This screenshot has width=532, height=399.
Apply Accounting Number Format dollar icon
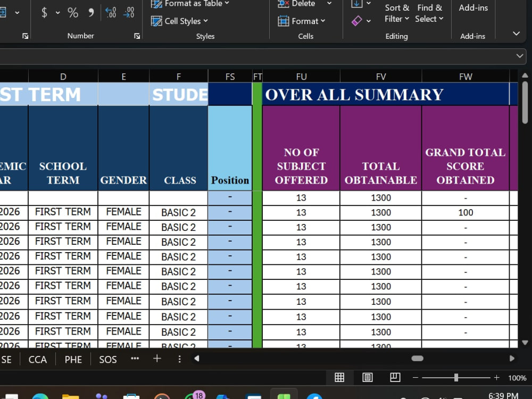(44, 13)
